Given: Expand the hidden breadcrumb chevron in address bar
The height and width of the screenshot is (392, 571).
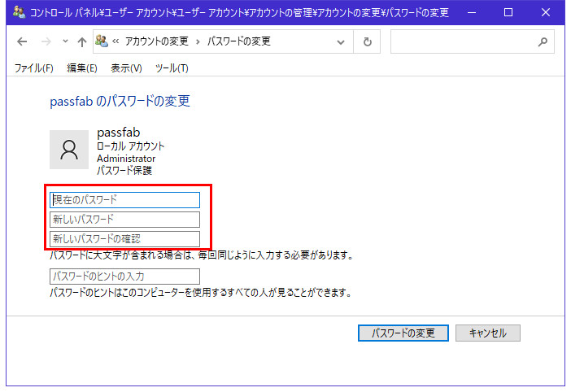Looking at the screenshot, I should click(x=117, y=41).
